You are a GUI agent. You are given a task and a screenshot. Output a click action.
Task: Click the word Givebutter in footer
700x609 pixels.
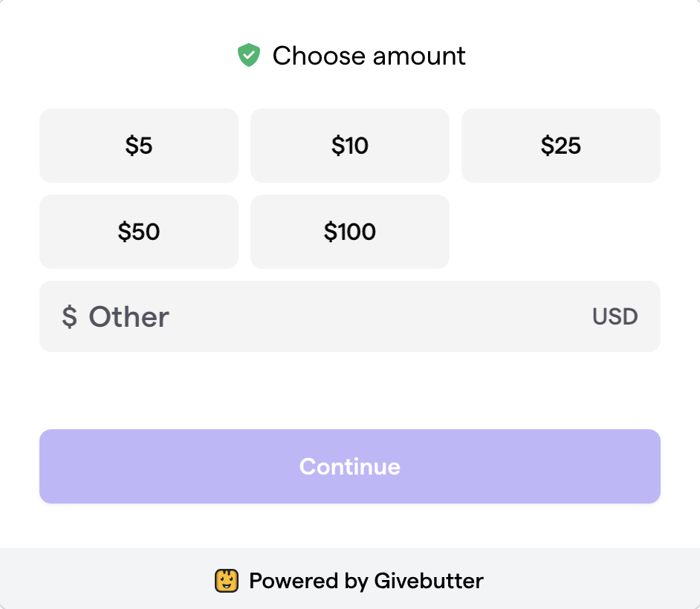425,580
